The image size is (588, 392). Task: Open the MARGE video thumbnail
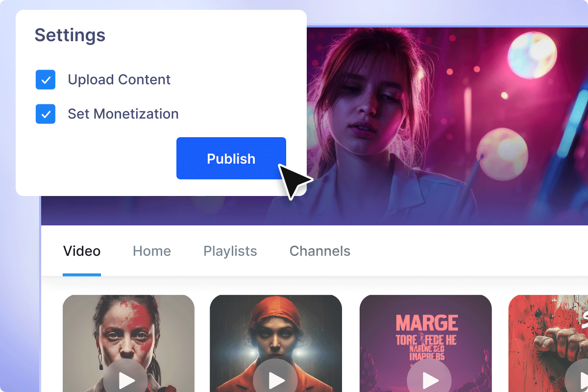425,343
